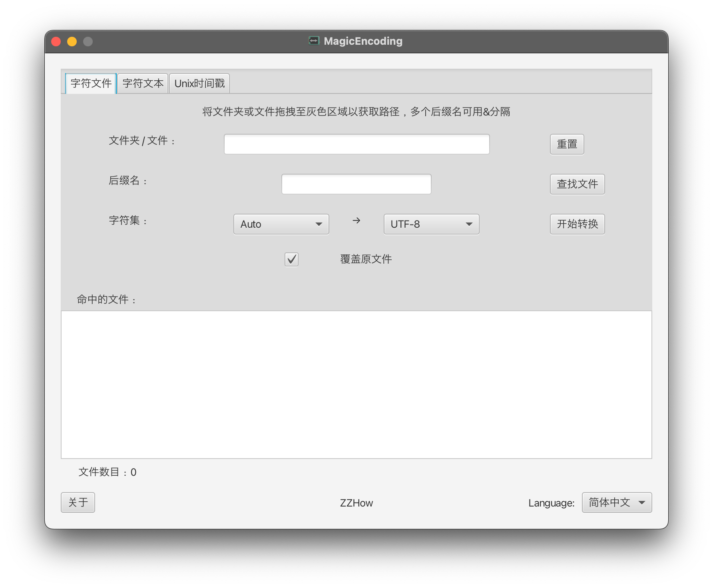
Task: Click the 查找文件 button
Action: [577, 184]
